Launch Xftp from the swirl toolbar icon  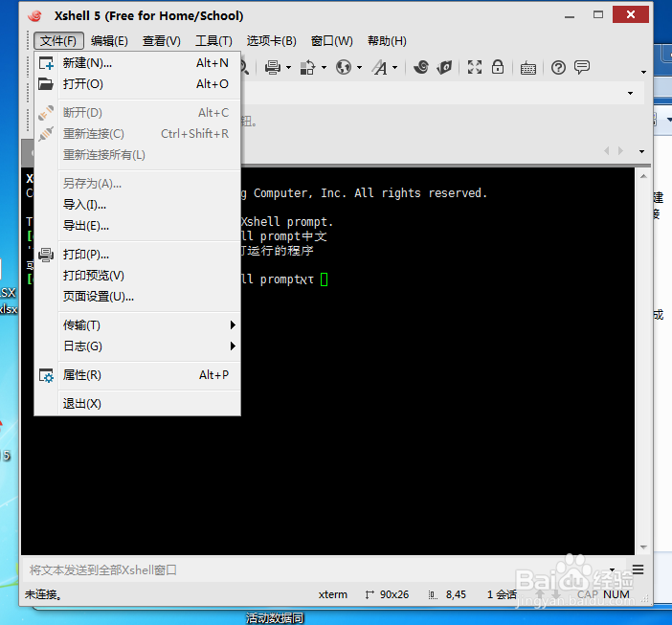click(x=421, y=67)
